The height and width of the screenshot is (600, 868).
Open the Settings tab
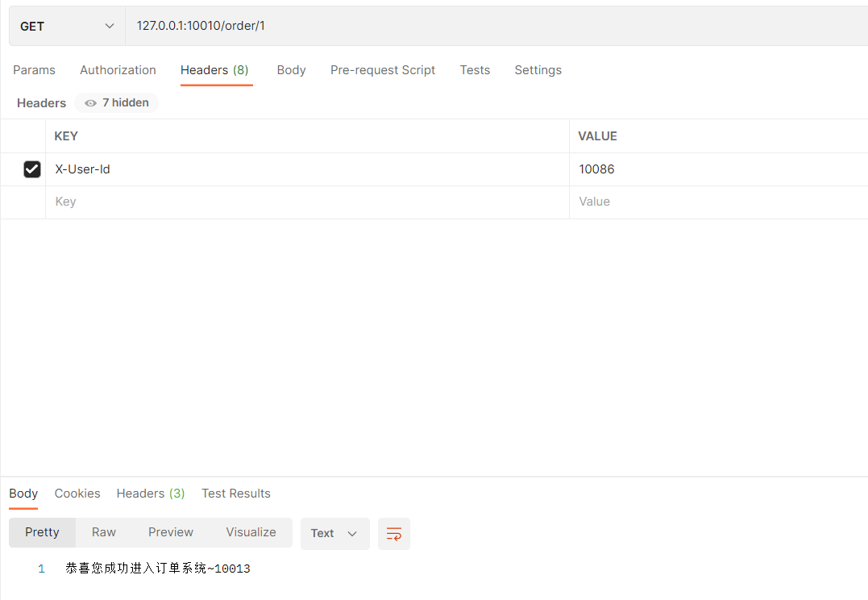(x=538, y=70)
